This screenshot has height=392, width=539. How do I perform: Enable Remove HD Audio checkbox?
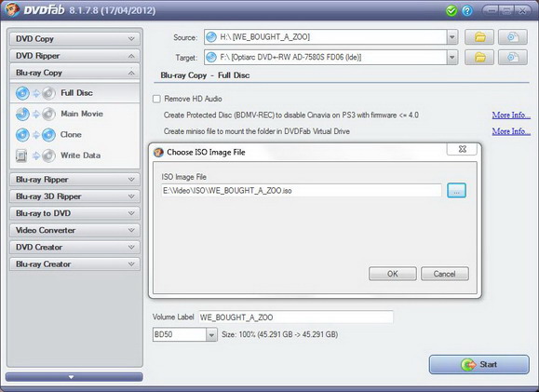click(156, 99)
